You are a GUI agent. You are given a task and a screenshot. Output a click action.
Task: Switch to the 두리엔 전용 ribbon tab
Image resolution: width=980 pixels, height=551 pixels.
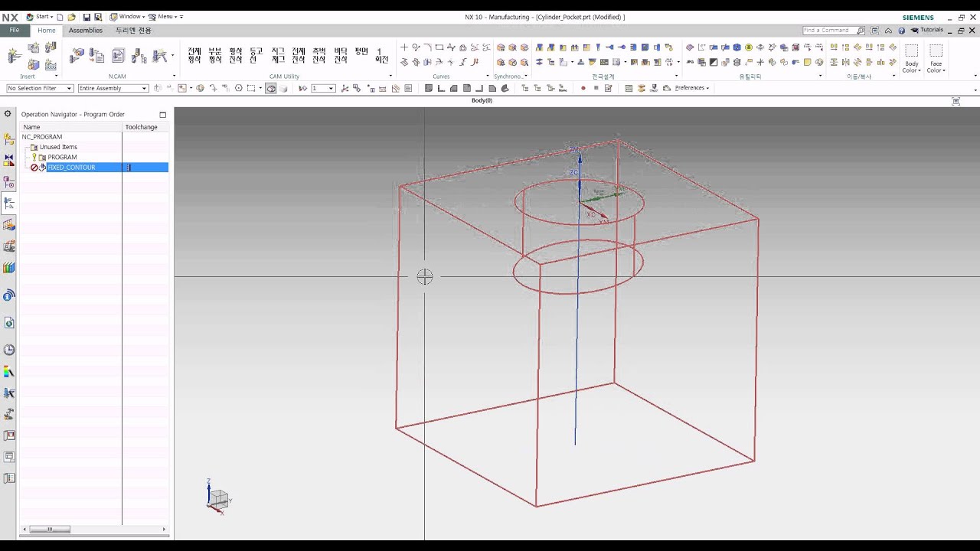pos(133,31)
